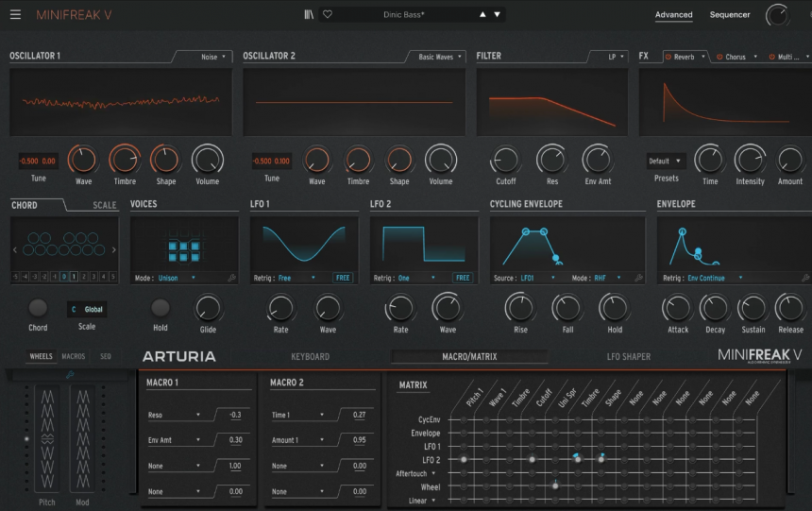Click Oscillator 1 Shape knob
812x511 pixels.
pyautogui.click(x=166, y=160)
